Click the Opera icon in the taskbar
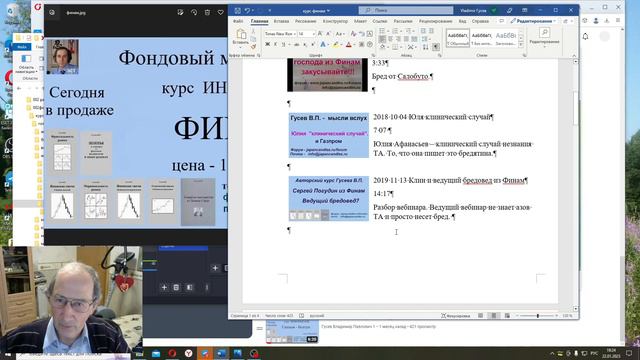Image resolution: width=640 pixels, height=360 pixels. (172, 353)
